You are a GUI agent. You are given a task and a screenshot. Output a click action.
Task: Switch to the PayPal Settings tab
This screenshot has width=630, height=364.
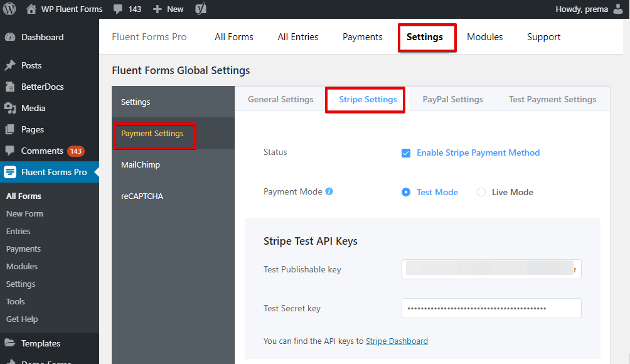coord(453,99)
